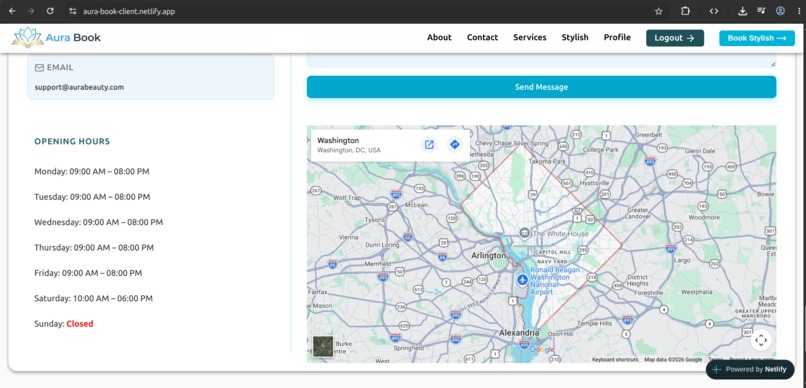Click the blue directions icon on Washington card
The height and width of the screenshot is (388, 806).
[454, 145]
